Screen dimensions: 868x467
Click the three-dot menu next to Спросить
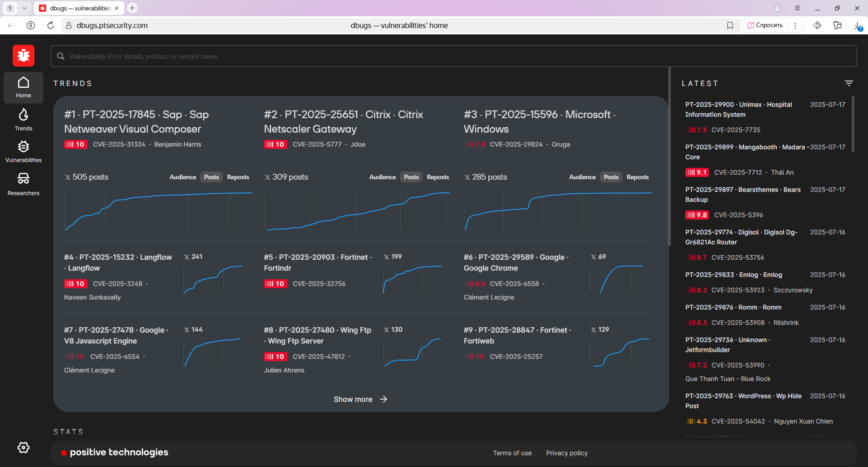(x=795, y=25)
